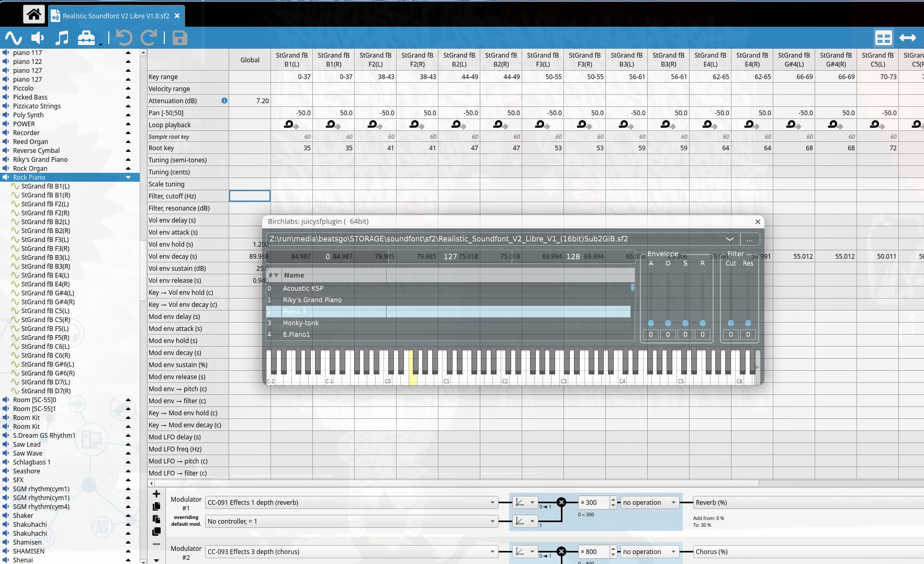Select Honky-tonk preset in plugin list

coord(301,323)
